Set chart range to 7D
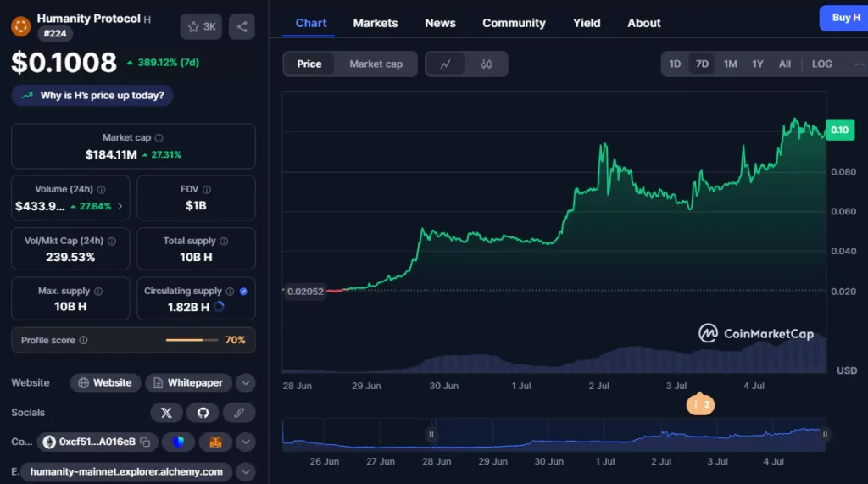This screenshot has height=484, width=868. point(702,64)
